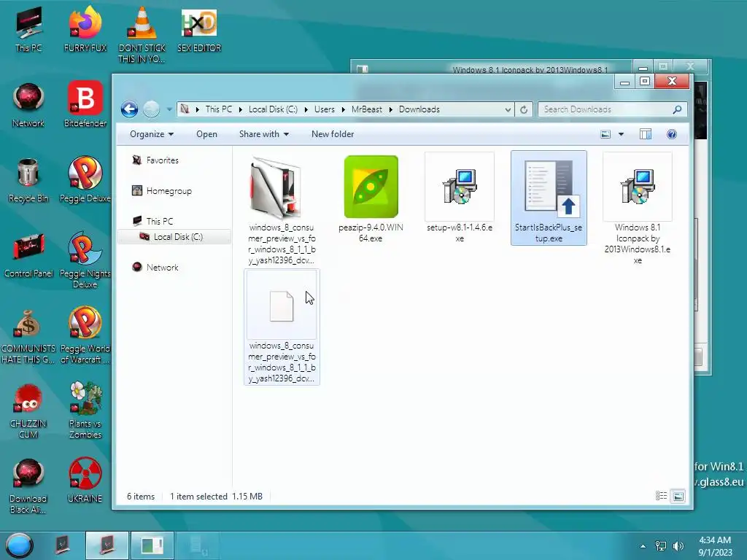Launch Peggle Deluxe desktop shortcut
The height and width of the screenshot is (560, 747).
point(85,179)
